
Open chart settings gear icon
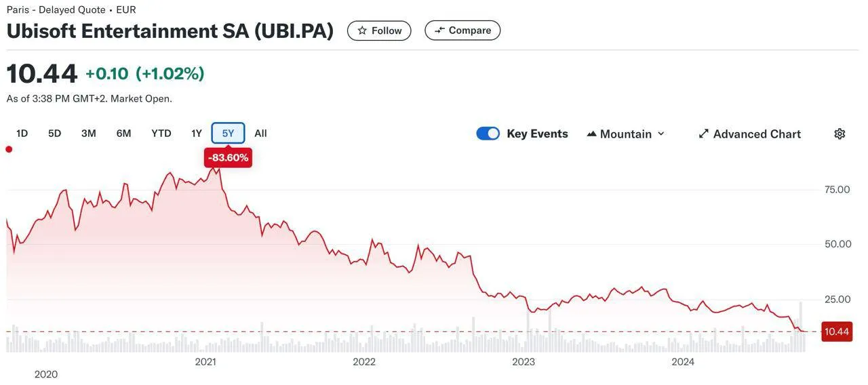coord(840,134)
